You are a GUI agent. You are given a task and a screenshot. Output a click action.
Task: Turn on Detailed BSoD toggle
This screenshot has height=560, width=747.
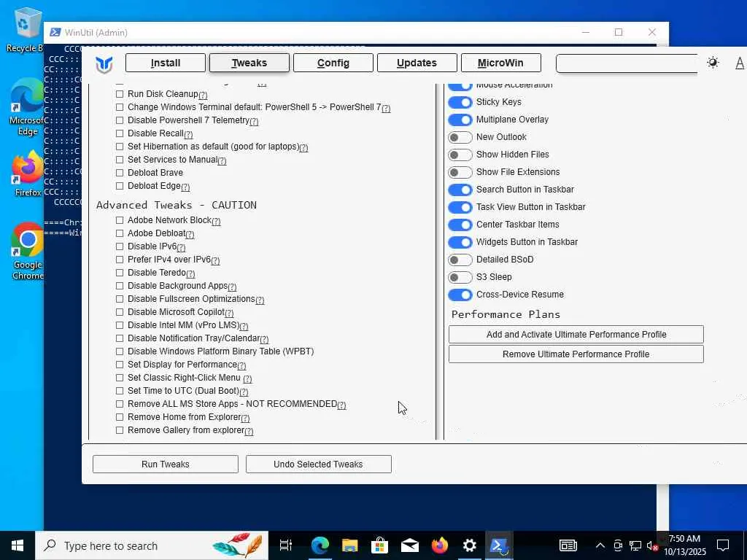tap(460, 260)
